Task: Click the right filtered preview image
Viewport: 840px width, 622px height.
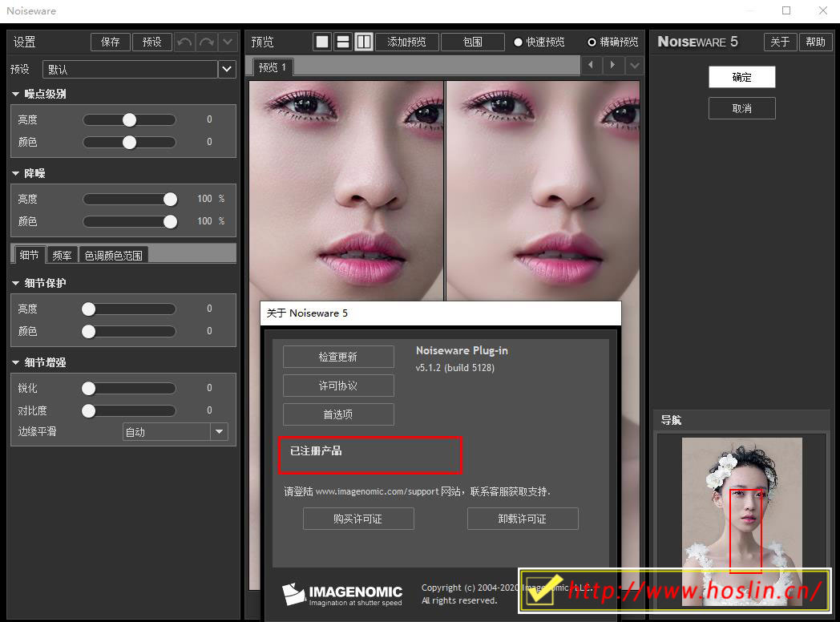Action: pos(543,191)
